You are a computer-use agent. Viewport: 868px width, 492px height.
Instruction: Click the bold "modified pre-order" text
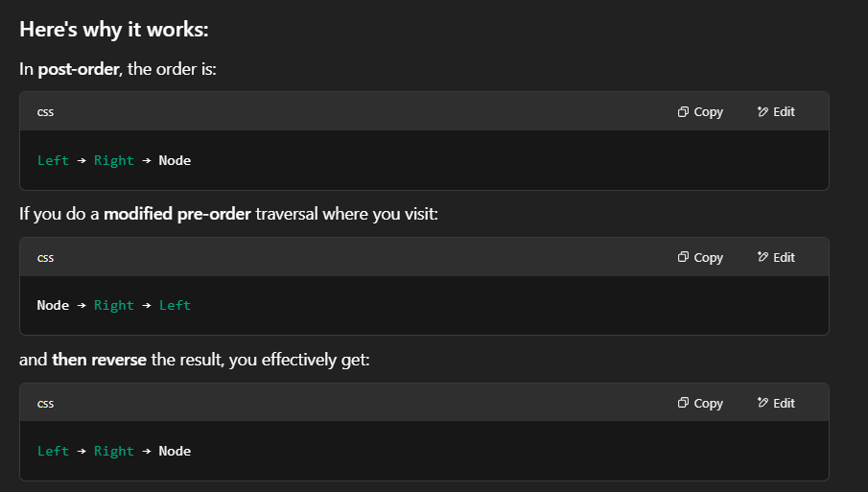177,213
